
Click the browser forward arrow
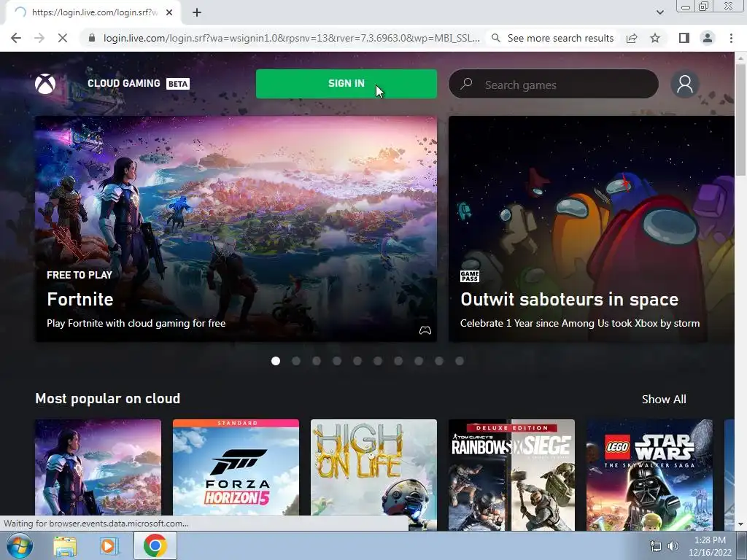click(x=39, y=38)
